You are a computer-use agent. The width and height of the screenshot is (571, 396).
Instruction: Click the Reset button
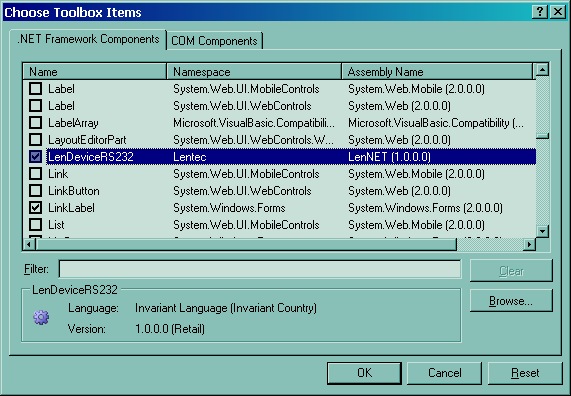525,373
